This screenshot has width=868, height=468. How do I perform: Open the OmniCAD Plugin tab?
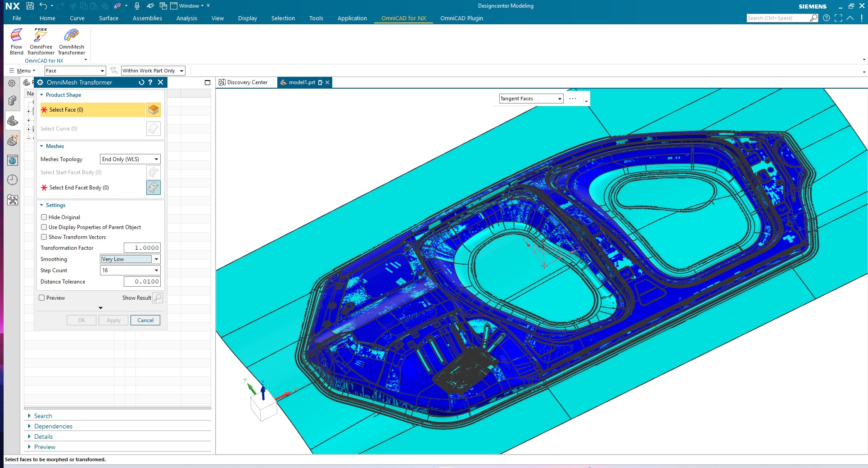pyautogui.click(x=461, y=18)
